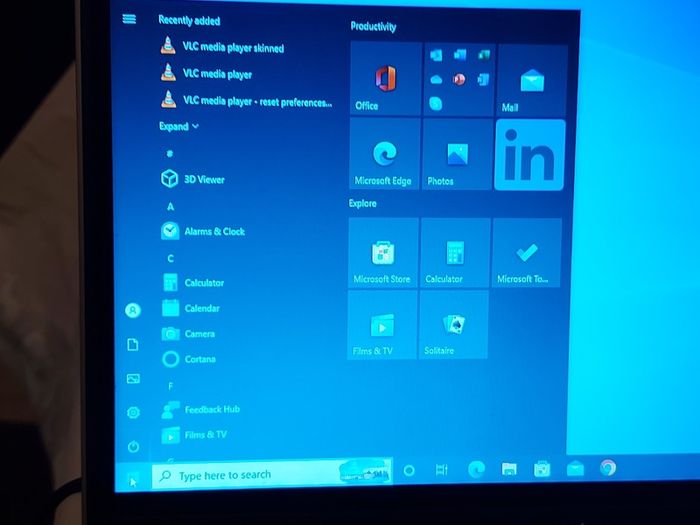Open the Office tile

(386, 79)
